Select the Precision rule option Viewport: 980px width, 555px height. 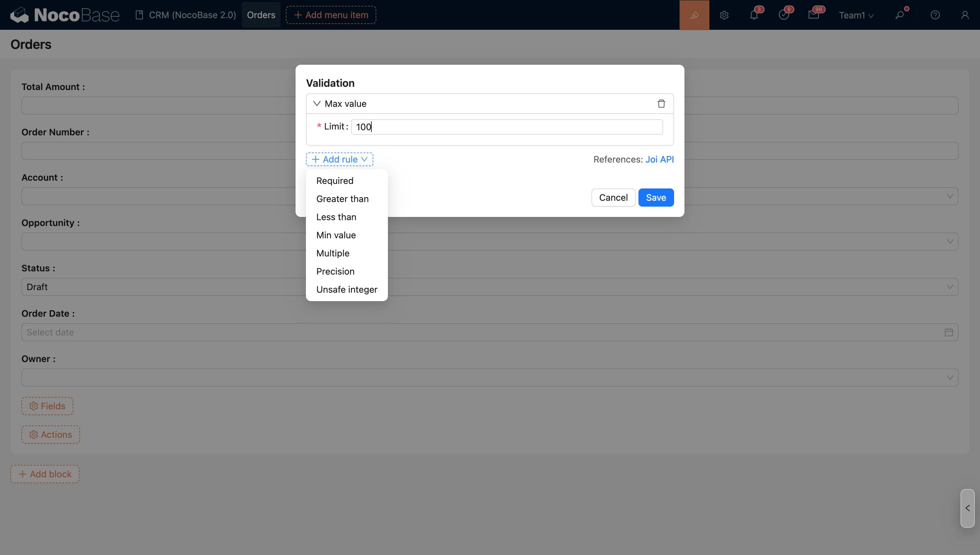(335, 271)
